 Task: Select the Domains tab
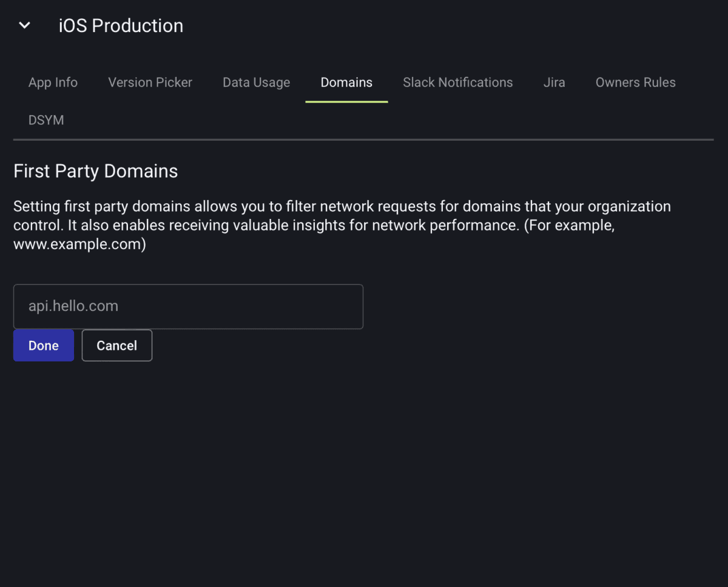coord(346,82)
